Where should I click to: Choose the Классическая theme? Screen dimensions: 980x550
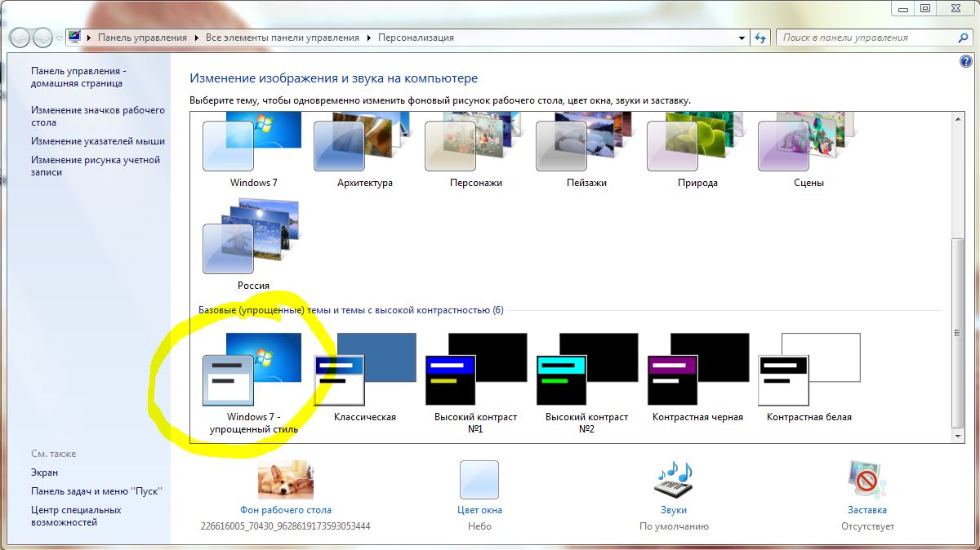(x=364, y=376)
